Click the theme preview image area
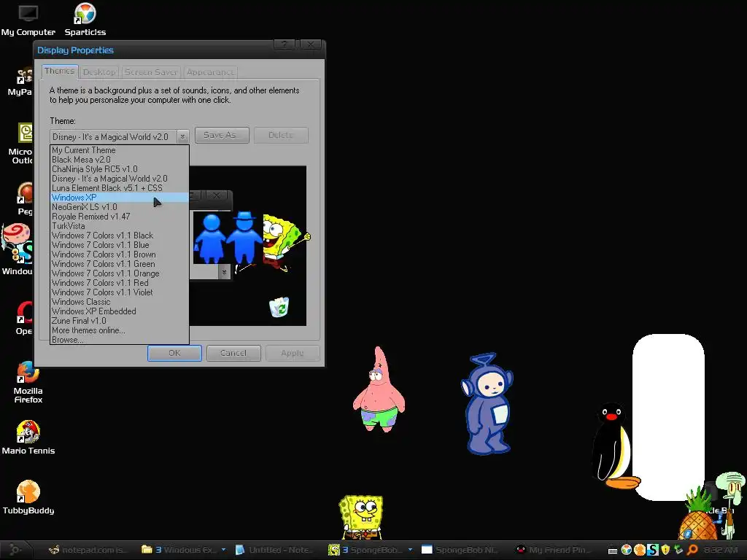The height and width of the screenshot is (560, 747). [x=248, y=246]
